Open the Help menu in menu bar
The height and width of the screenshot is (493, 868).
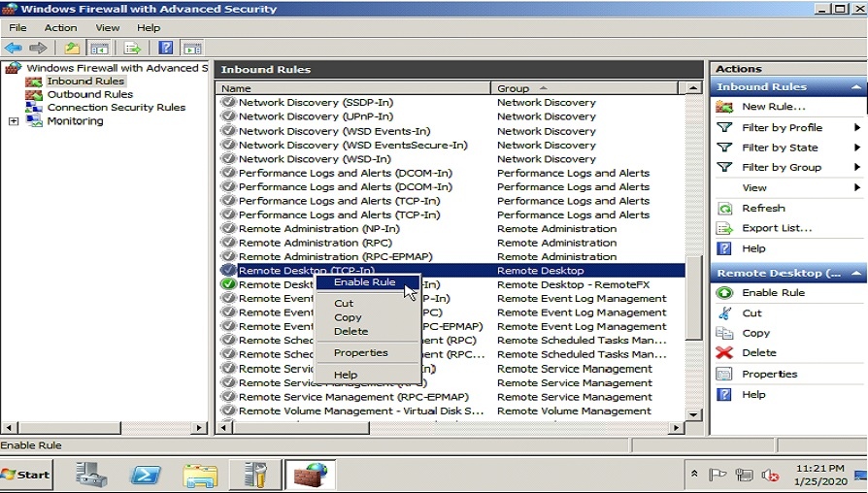149,28
